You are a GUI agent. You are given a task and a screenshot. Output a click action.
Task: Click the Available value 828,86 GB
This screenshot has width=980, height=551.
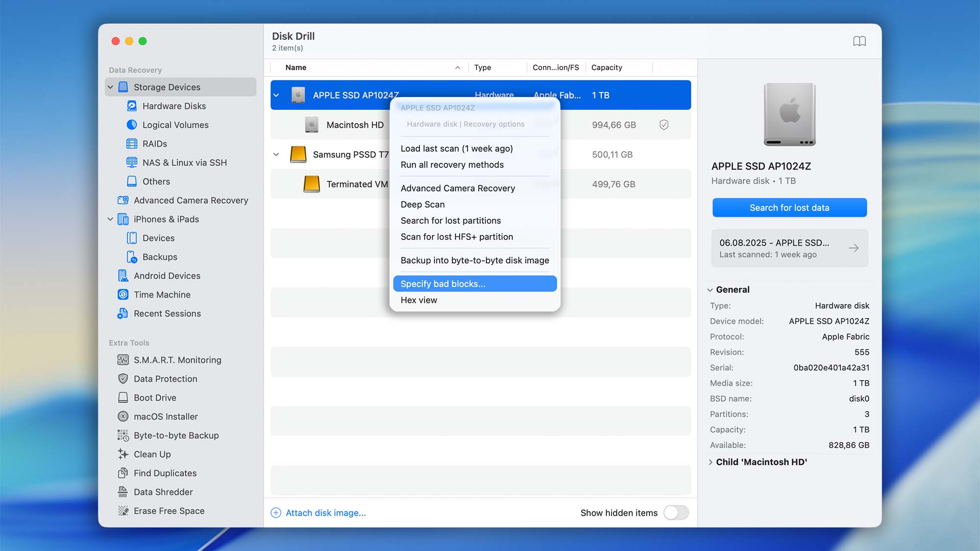pyautogui.click(x=849, y=445)
